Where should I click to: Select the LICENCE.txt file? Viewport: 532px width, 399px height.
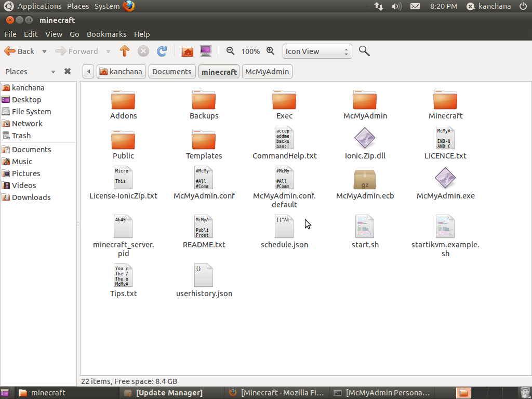(x=445, y=143)
